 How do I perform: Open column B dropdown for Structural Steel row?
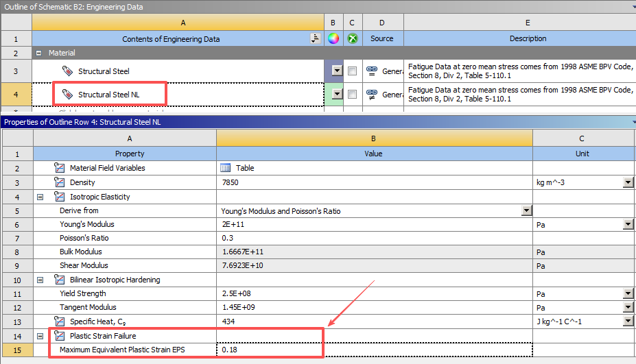337,71
